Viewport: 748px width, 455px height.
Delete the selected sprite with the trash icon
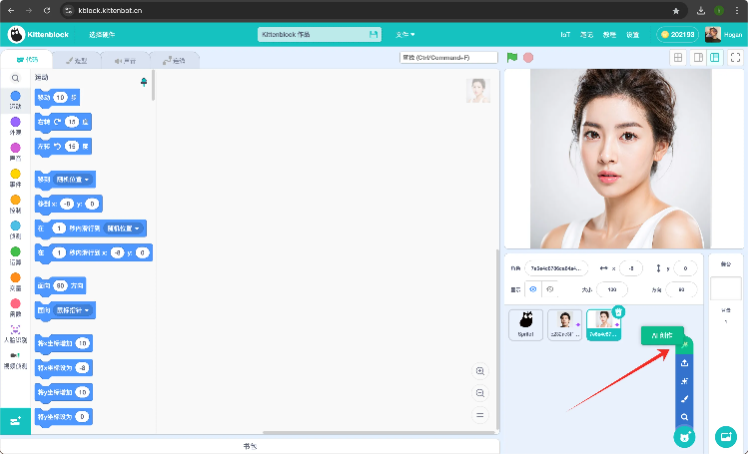(618, 312)
